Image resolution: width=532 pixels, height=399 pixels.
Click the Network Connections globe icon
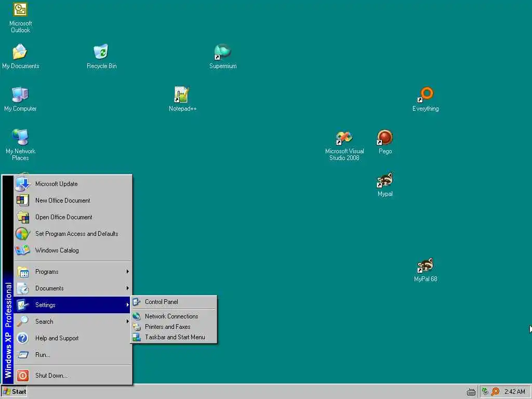137,316
